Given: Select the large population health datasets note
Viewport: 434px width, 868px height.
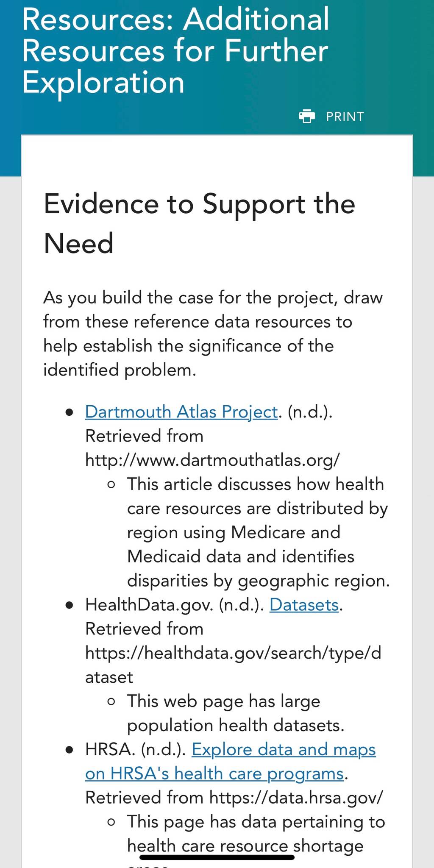Looking at the screenshot, I should coord(236,713).
